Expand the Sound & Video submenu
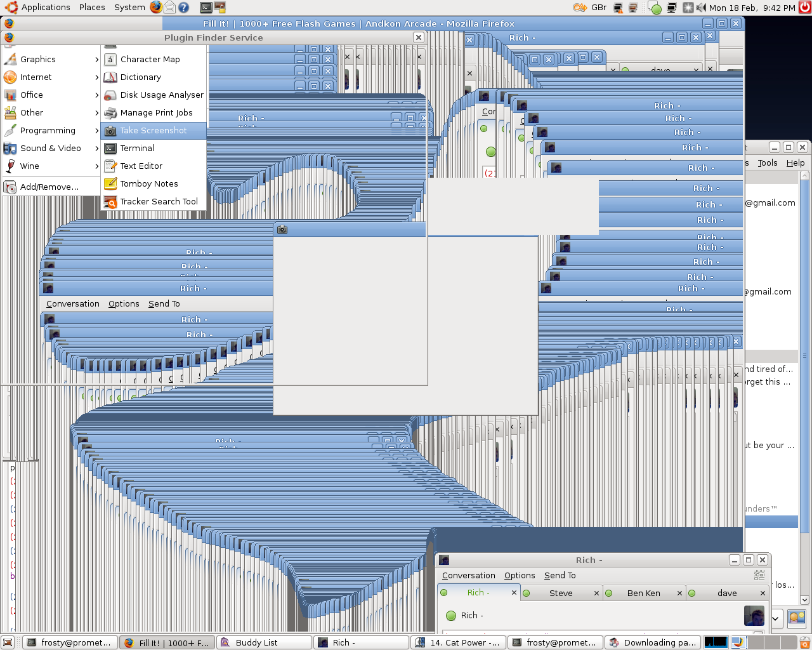 [x=51, y=148]
